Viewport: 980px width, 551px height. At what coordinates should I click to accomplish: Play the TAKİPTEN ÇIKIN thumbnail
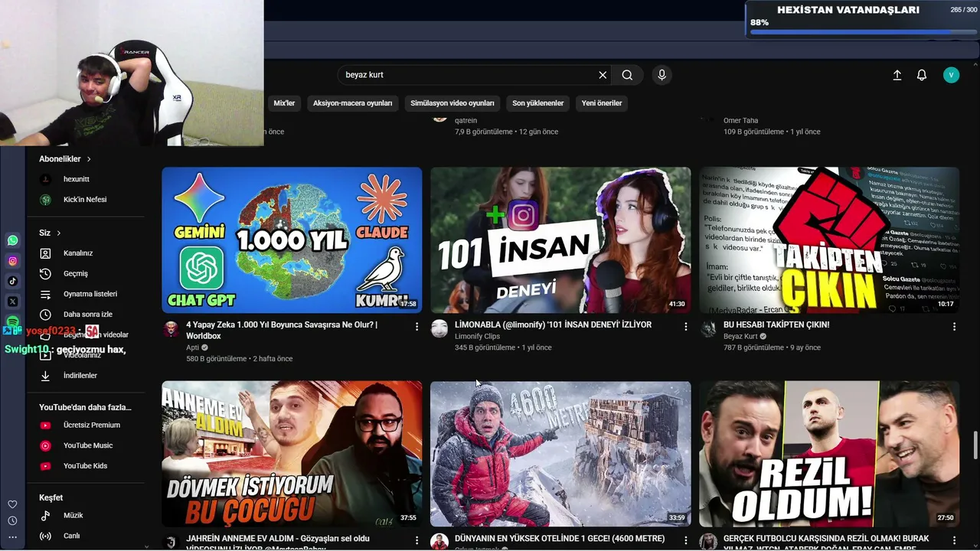pos(829,240)
